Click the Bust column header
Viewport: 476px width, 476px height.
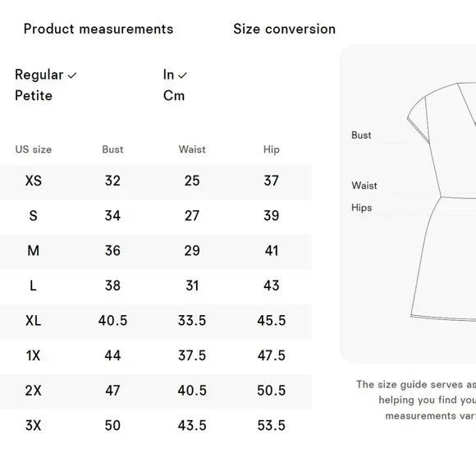pos(112,149)
